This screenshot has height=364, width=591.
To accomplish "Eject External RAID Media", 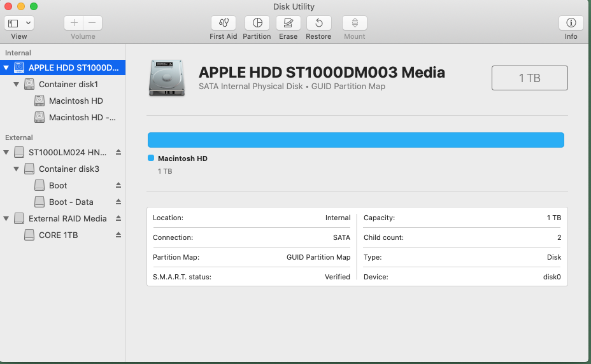I will coord(118,218).
